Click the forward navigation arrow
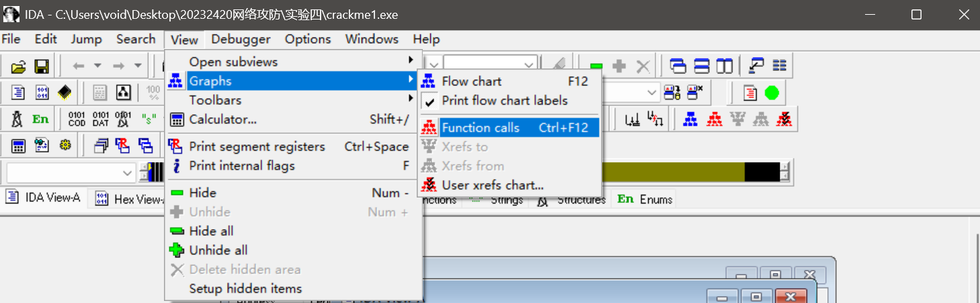This screenshot has height=303, width=980. (118, 66)
